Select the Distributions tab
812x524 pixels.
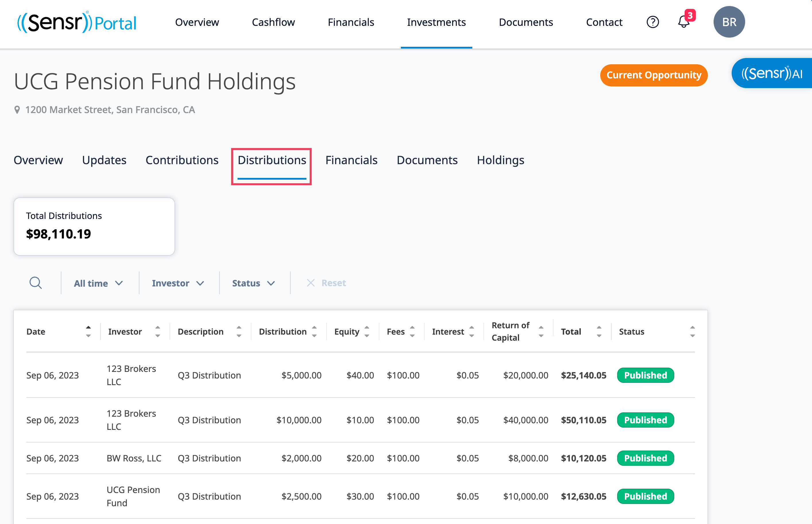click(x=272, y=160)
